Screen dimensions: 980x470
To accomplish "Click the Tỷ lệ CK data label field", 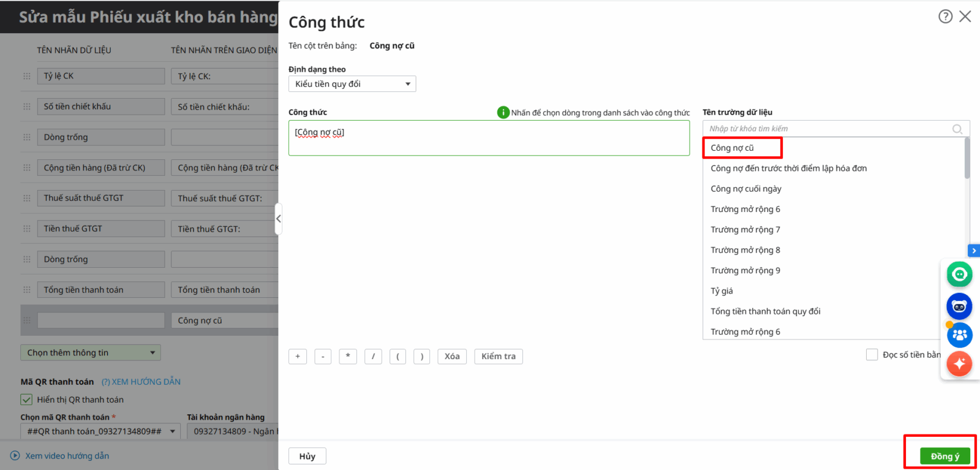I will click(101, 76).
